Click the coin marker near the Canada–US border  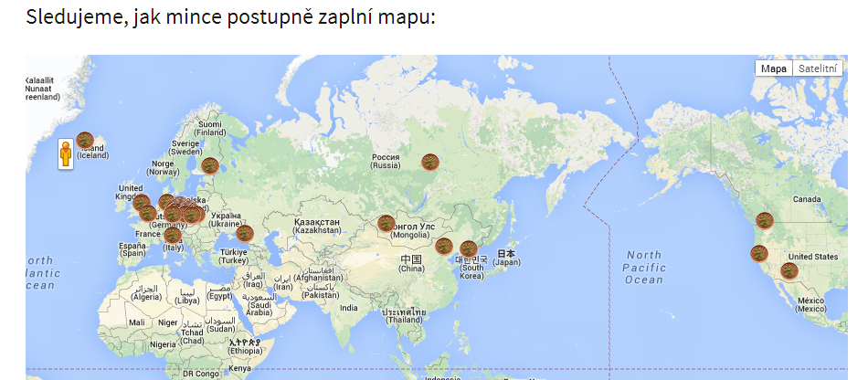click(x=765, y=221)
